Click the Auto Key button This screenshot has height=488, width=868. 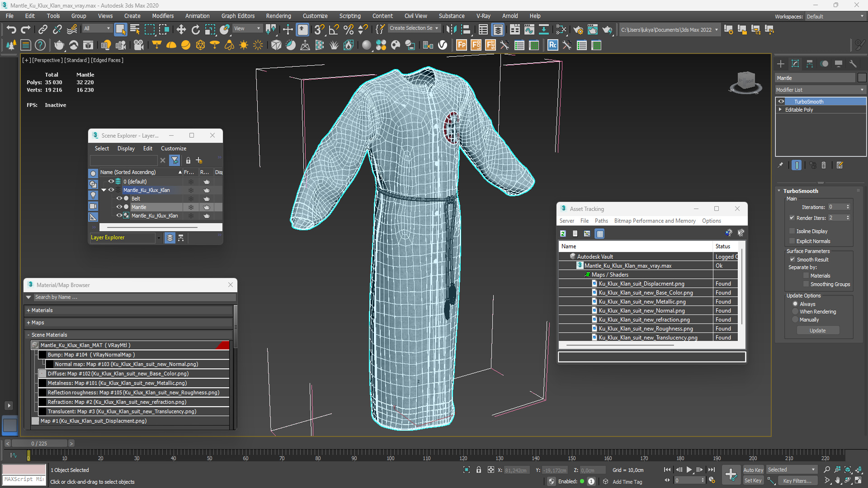(x=753, y=470)
